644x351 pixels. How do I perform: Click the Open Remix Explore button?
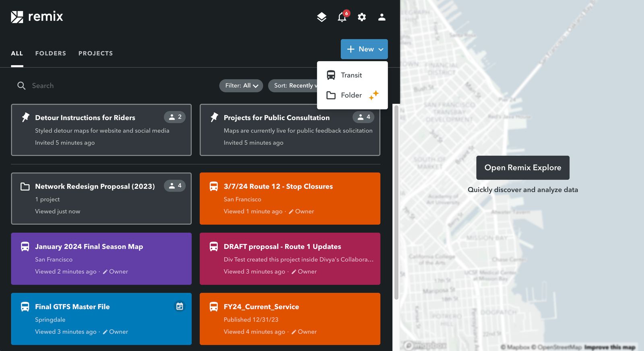click(523, 167)
